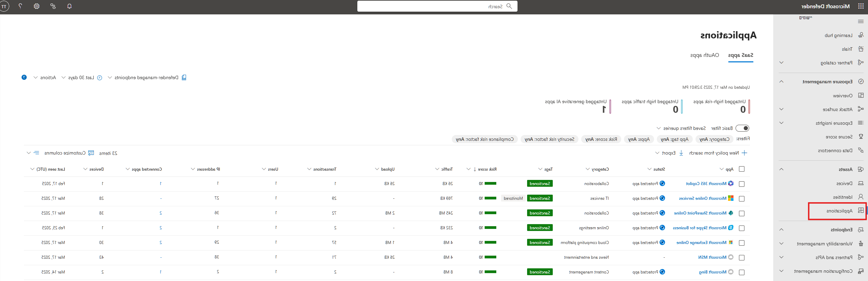Expand Exposure insights in sidebar
This screenshot has width=868, height=281.
[781, 123]
